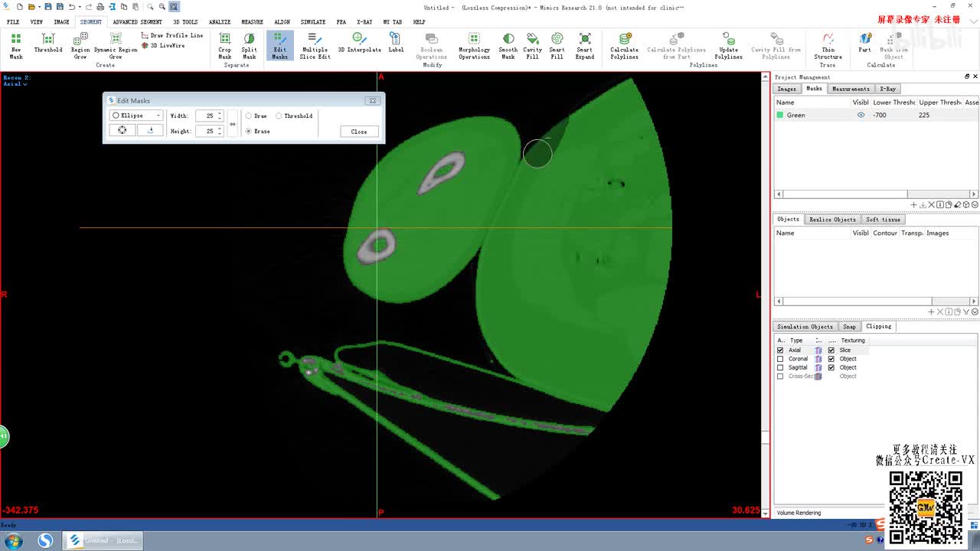The height and width of the screenshot is (551, 980).
Task: Switch to the 3D TOOLS ribbon tab
Action: point(185,22)
